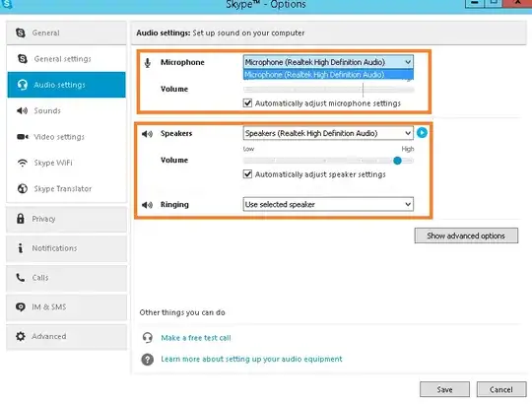Click the Audio settings headset icon
This screenshot has height=404, width=532.
tap(23, 85)
